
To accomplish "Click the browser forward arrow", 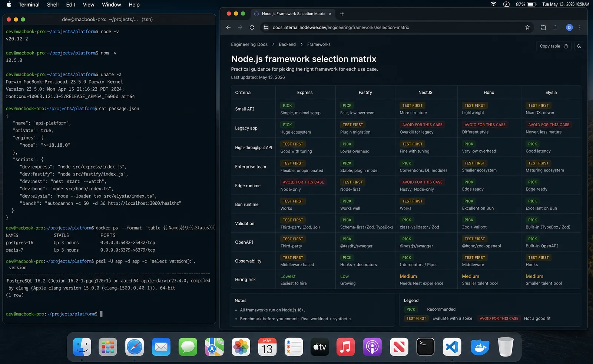I will (x=240, y=27).
